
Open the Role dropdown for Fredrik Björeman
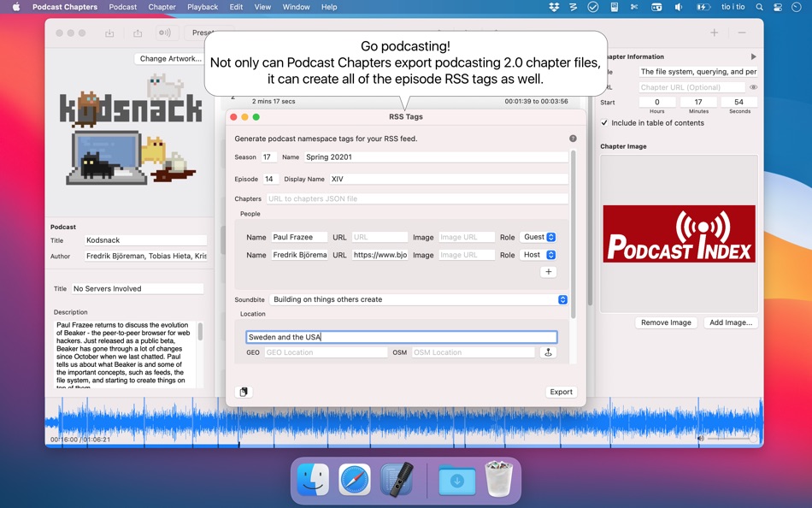click(x=538, y=255)
